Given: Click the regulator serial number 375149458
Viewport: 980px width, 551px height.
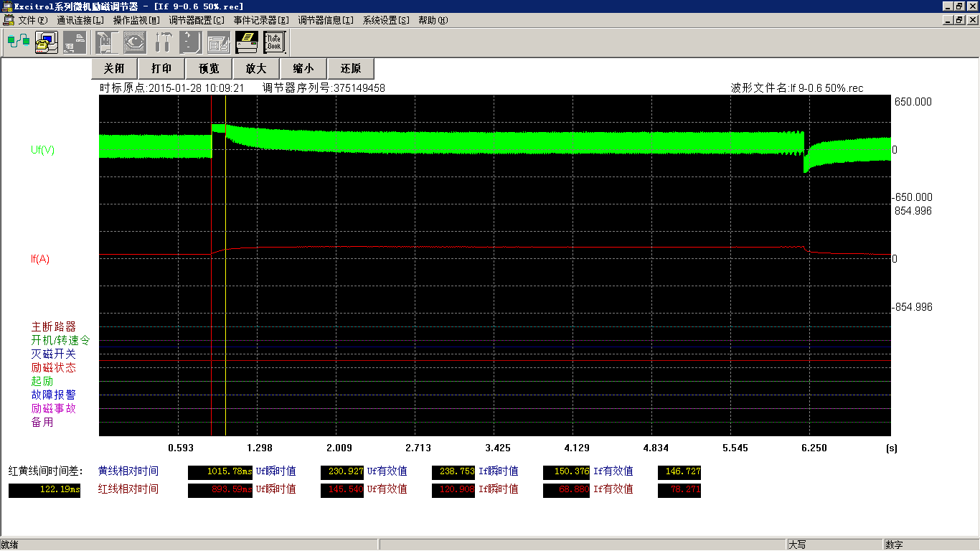Looking at the screenshot, I should coord(359,88).
